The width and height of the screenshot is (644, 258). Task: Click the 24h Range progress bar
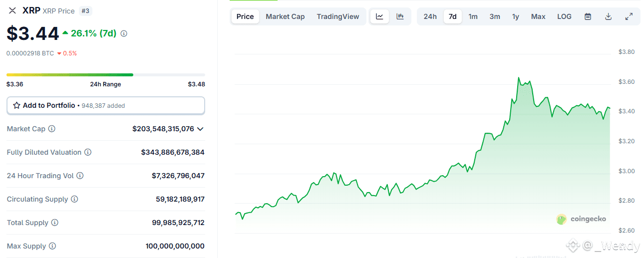point(106,75)
